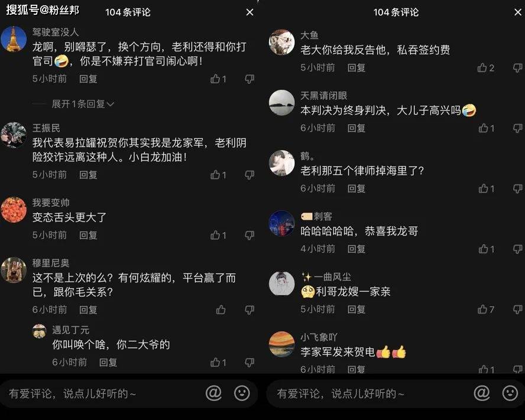525x420 pixels.
Task: Reply to 刺客's comment
Action: [357, 249]
